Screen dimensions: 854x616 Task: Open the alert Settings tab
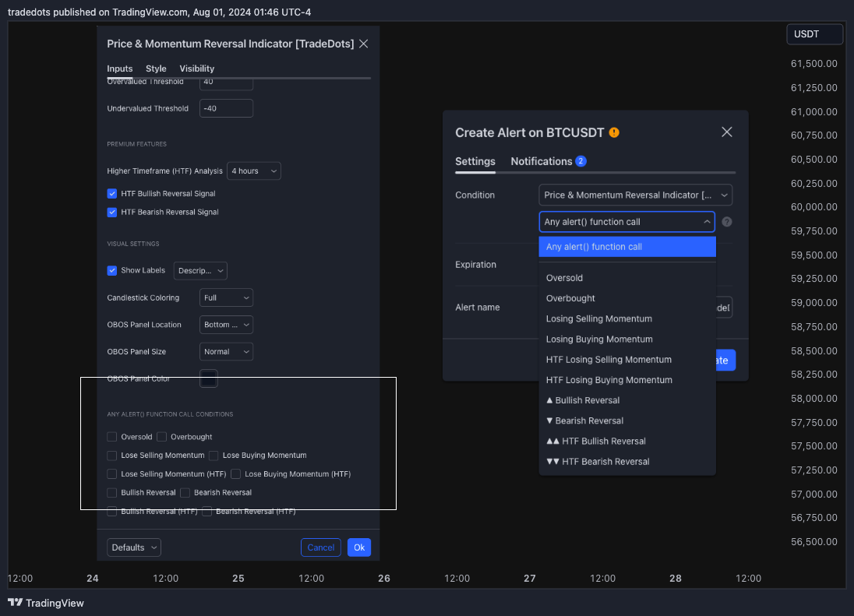click(x=475, y=161)
